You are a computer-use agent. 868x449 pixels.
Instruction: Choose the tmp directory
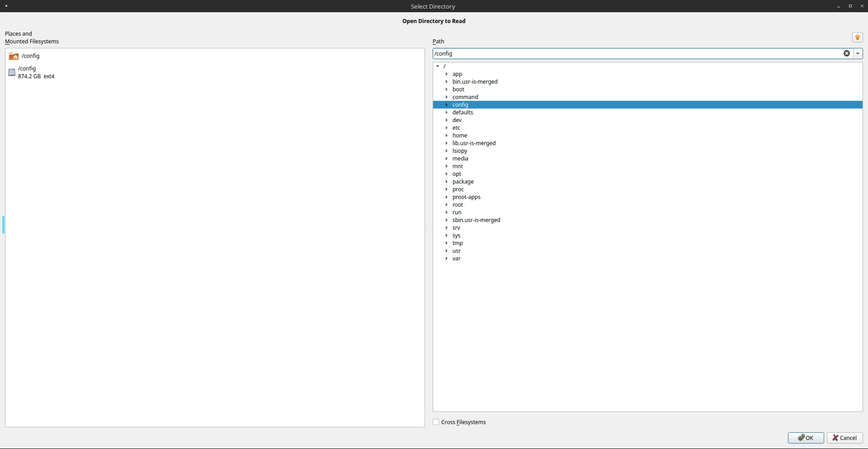point(458,243)
